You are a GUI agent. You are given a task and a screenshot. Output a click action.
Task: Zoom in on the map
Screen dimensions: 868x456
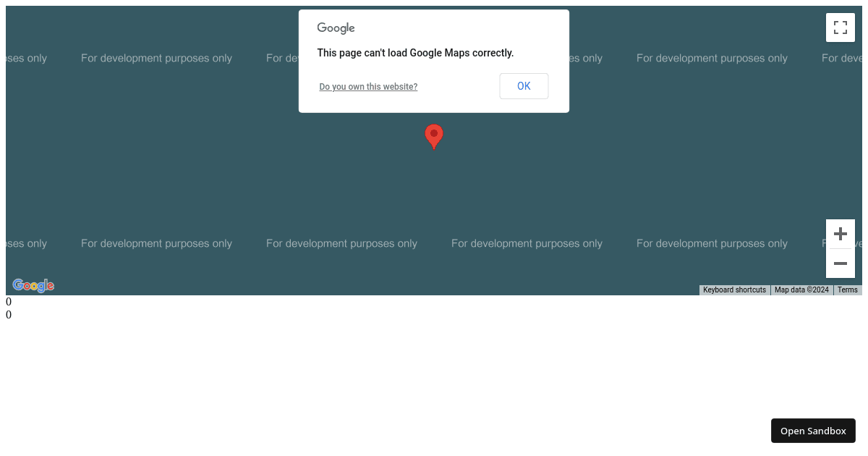pyautogui.click(x=841, y=234)
